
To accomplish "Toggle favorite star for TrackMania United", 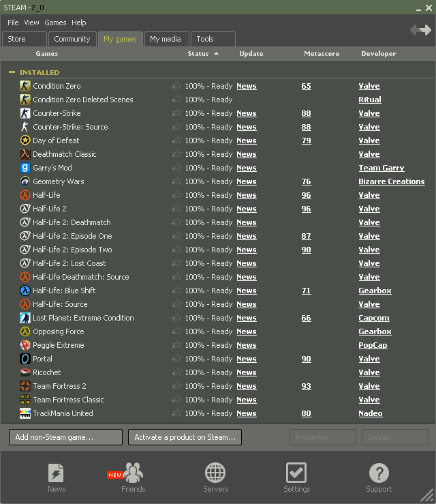I will tap(176, 414).
